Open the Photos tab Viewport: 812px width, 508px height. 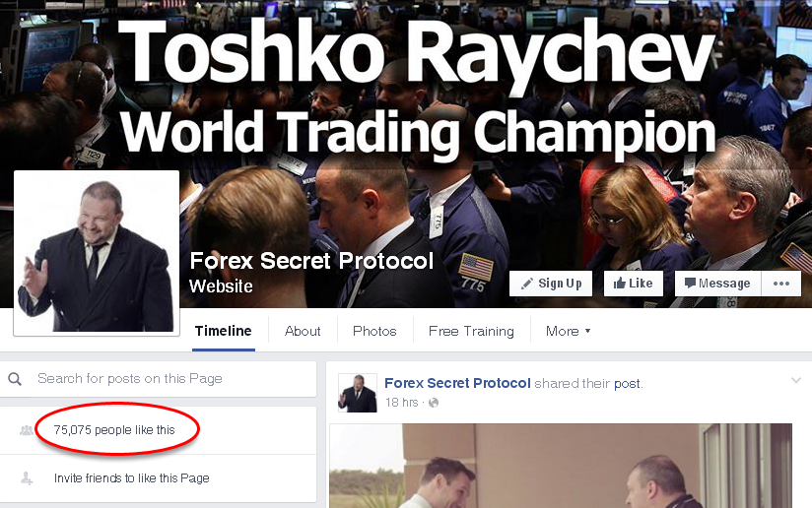[x=374, y=331]
